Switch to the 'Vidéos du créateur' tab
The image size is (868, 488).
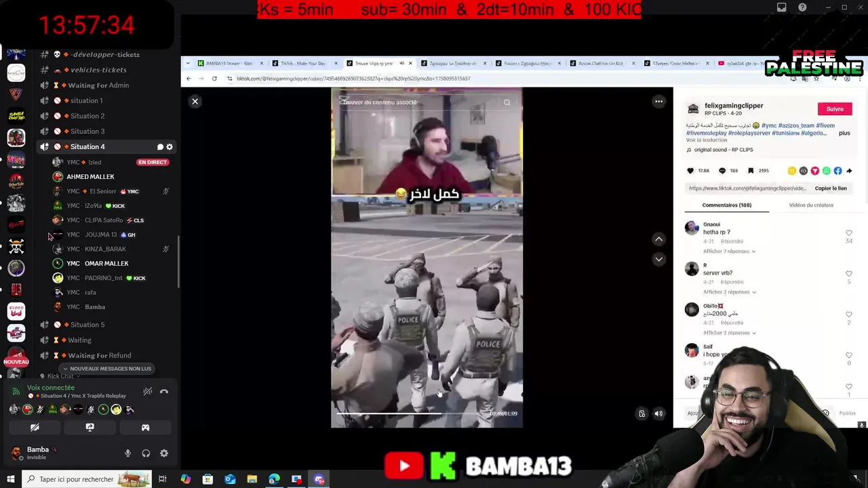(x=811, y=205)
